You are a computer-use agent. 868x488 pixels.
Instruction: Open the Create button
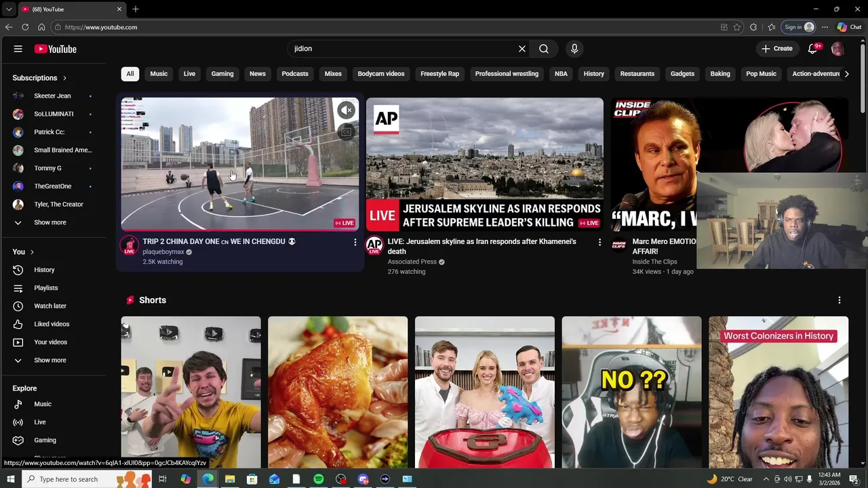pos(777,49)
